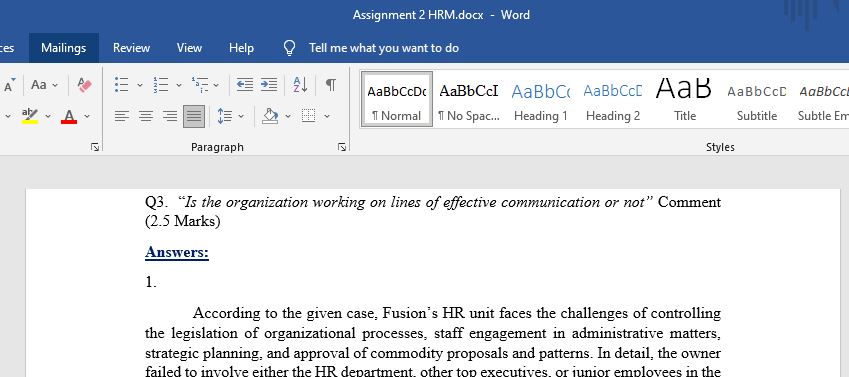Sort the selected text A to Z
Image resolution: width=849 pixels, height=377 pixels.
click(x=301, y=84)
